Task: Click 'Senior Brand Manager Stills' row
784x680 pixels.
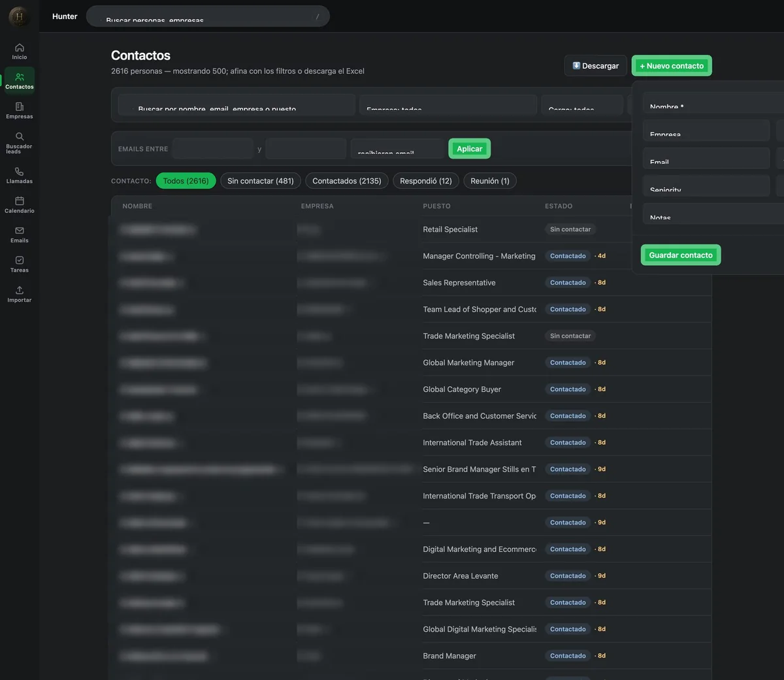Action: 411,469
